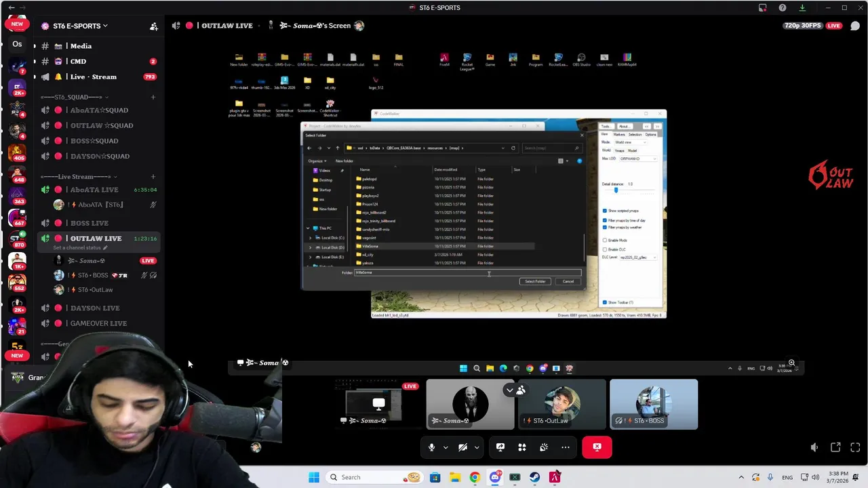Open the invite people icon beside ST6 E-SPORTS
The height and width of the screenshot is (488, 868).
(x=154, y=26)
